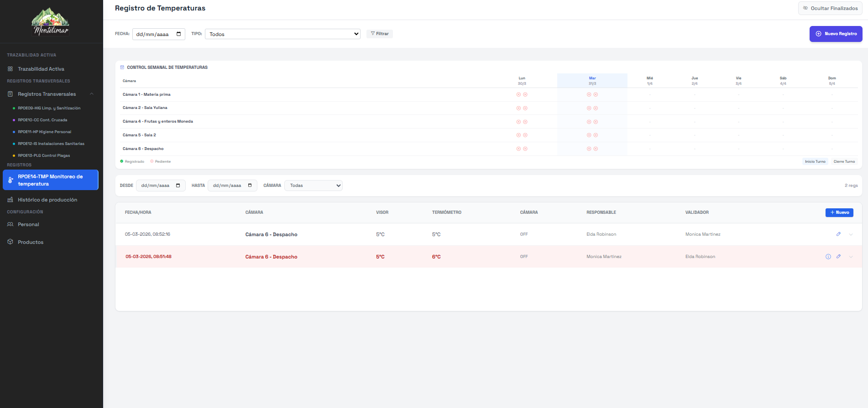Edit the 08:52:16 record with the pencil icon

pos(838,234)
